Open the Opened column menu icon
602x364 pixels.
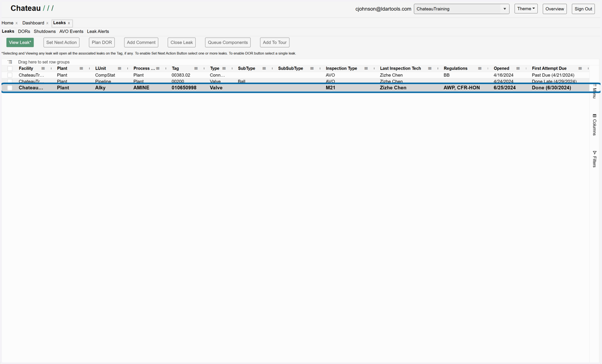click(518, 69)
